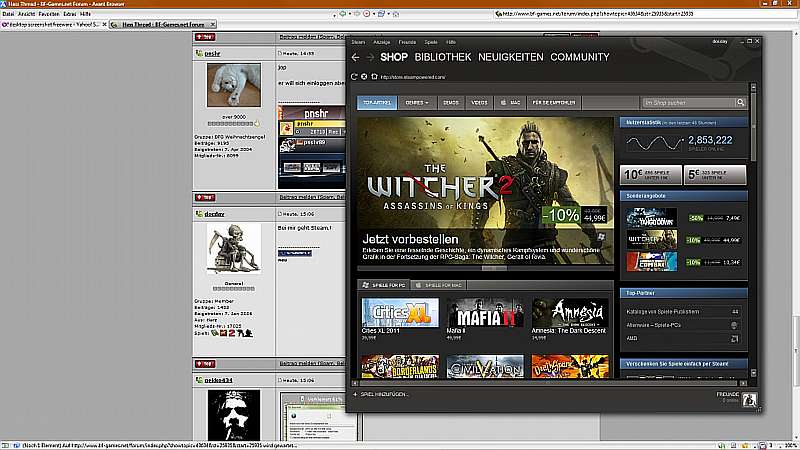Open Kataloge von Spiele-Publishern link

[x=663, y=312]
